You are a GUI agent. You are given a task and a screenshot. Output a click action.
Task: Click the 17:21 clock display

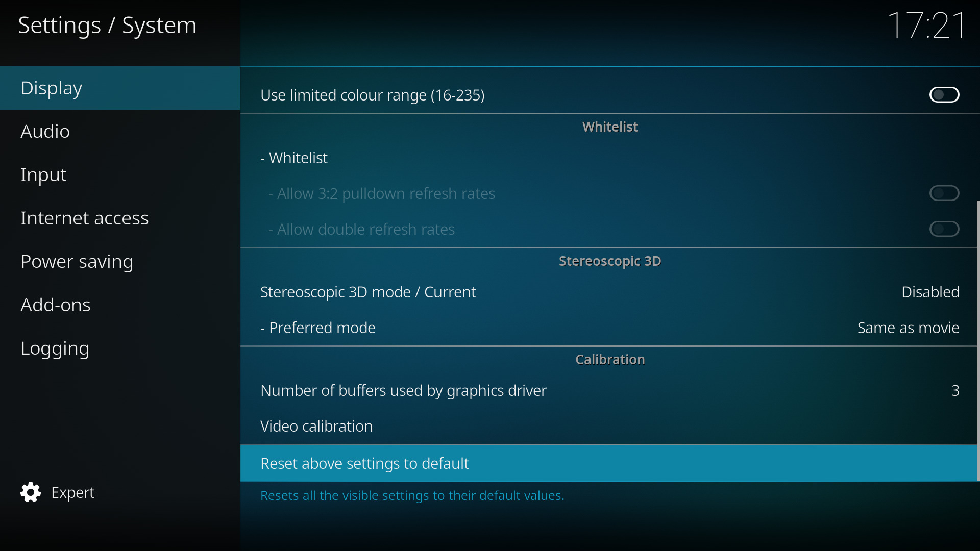[926, 25]
